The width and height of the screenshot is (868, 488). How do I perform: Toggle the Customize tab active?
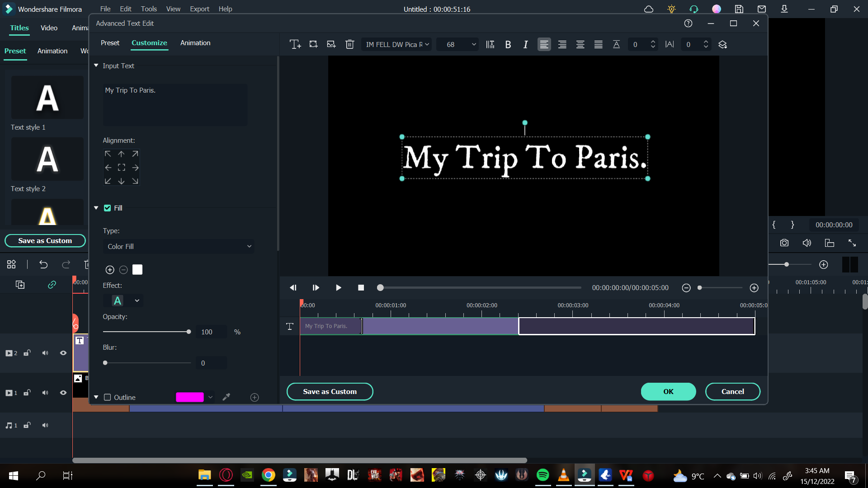pos(149,43)
